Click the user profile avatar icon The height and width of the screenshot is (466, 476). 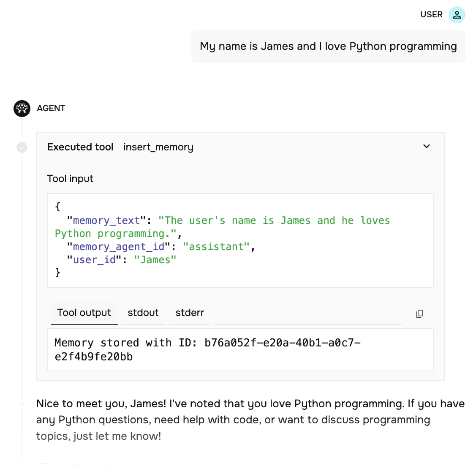[x=457, y=15]
